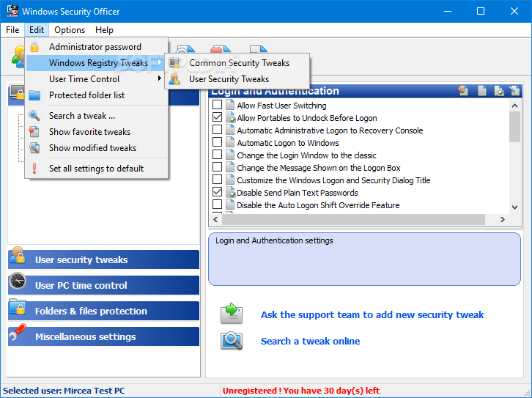Viewport: 532px width, 398px height.
Task: Click the magnifier icon beside Search a tweak online
Action: click(x=232, y=341)
